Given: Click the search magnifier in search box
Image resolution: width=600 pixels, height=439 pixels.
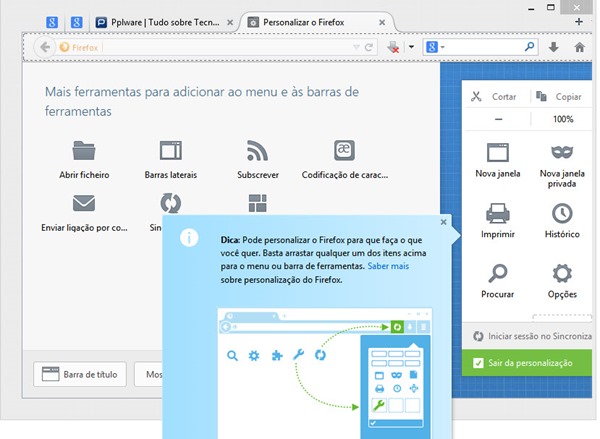Looking at the screenshot, I should (530, 47).
